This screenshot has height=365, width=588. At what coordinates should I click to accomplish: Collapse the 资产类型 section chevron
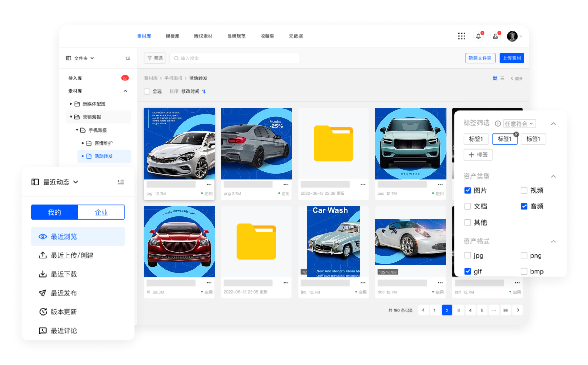point(553,176)
